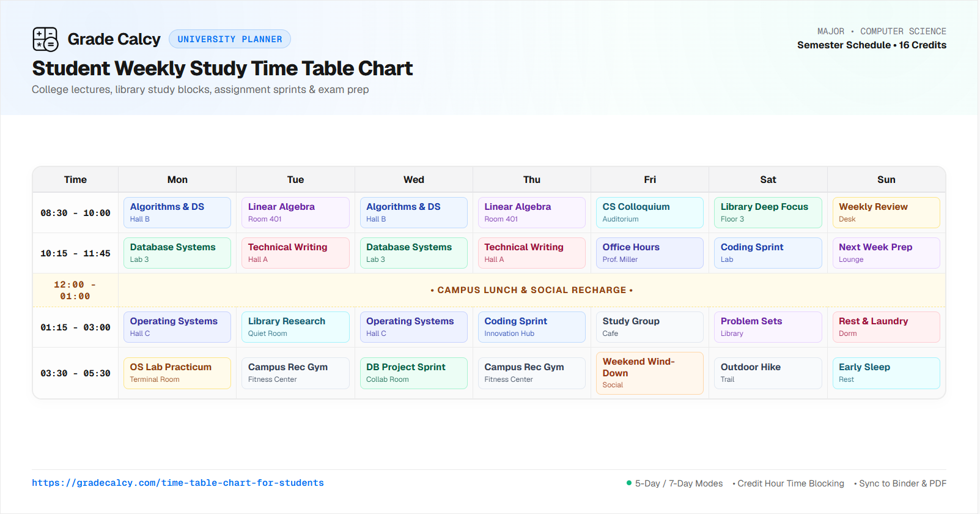Select Tuesday Linear Algebra Room 401 card

pos(295,212)
